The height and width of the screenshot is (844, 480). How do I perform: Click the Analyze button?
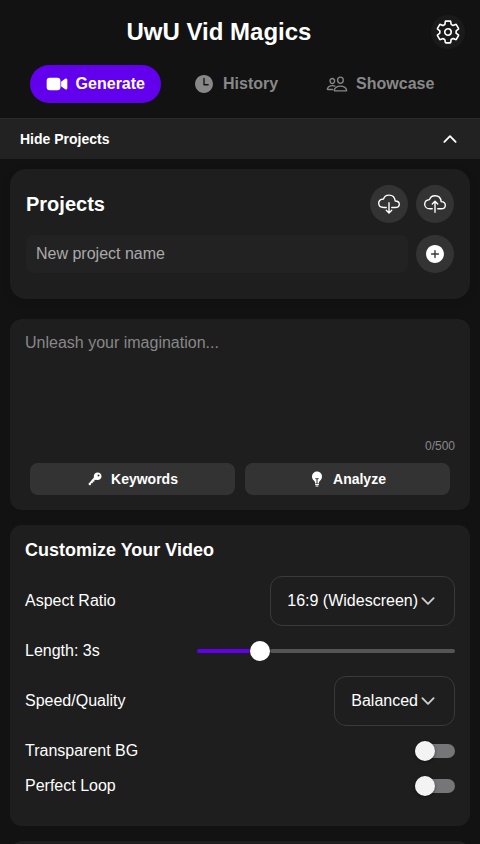348,479
